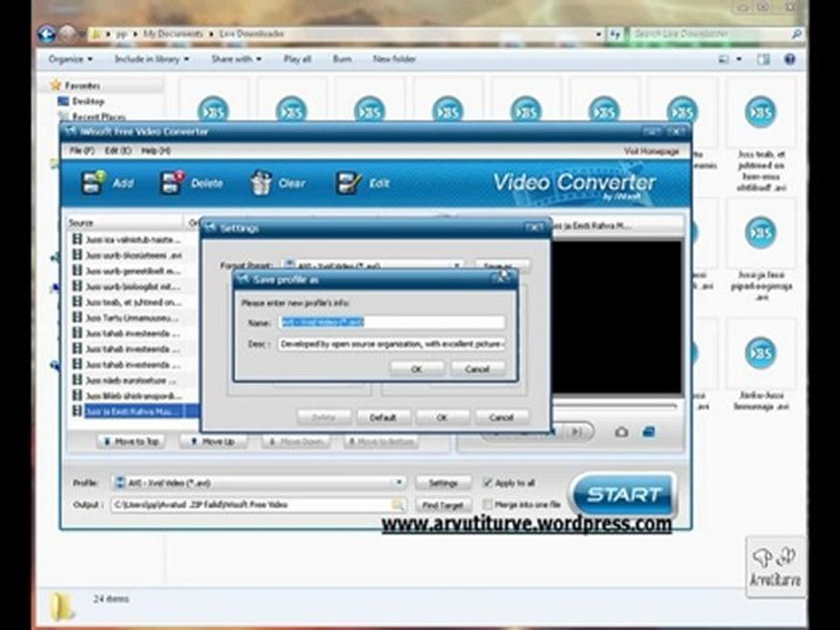Click the Find Target button
Image resolution: width=840 pixels, height=630 pixels.
(444, 505)
